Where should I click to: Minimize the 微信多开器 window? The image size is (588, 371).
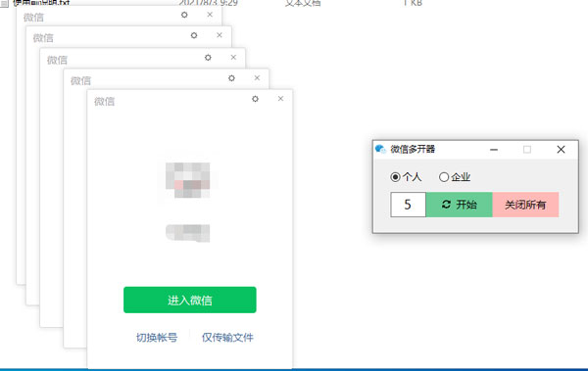tap(494, 150)
